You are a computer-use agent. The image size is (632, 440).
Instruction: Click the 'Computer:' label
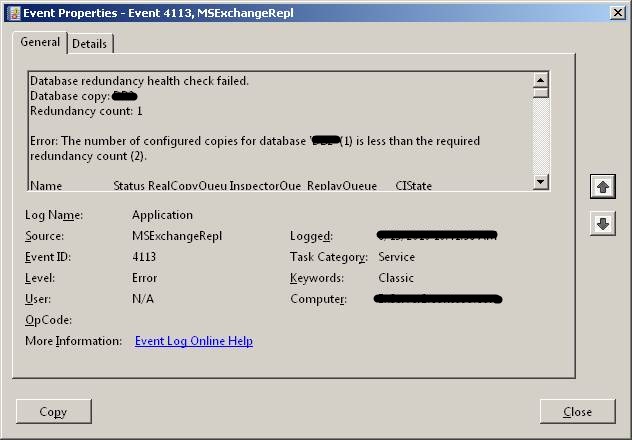point(318,299)
